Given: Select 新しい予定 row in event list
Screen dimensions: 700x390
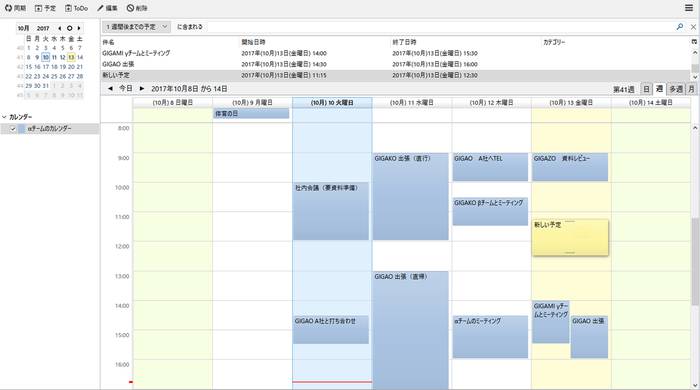Looking at the screenshot, I should pyautogui.click(x=396, y=75).
